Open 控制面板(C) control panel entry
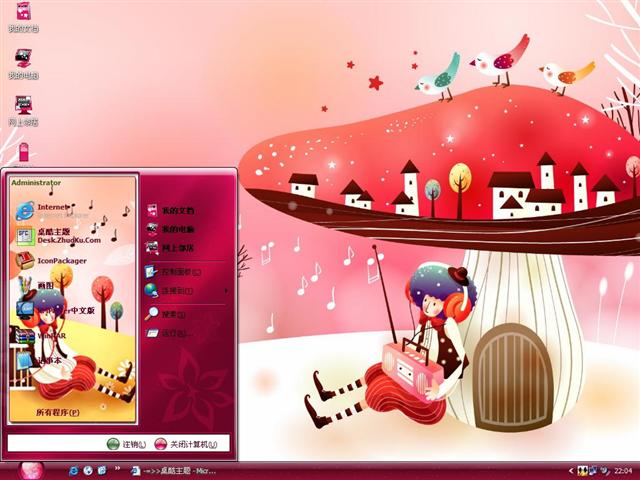The image size is (640, 480). point(173,272)
